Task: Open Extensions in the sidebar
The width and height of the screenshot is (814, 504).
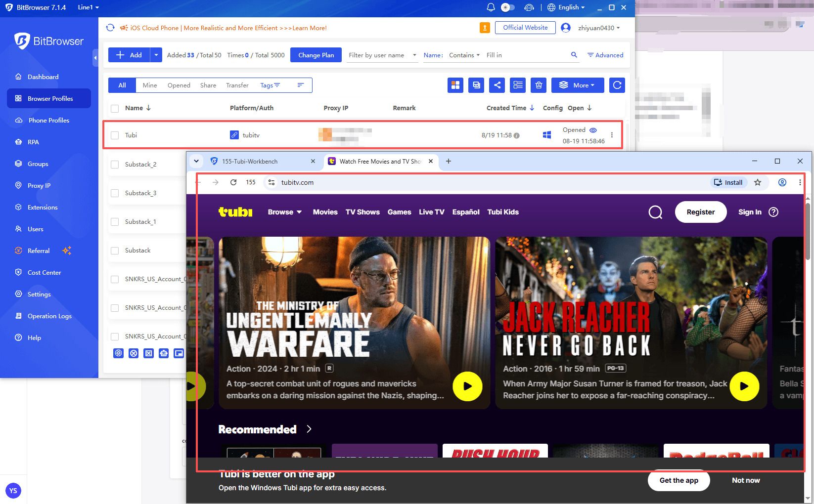Action: click(43, 207)
